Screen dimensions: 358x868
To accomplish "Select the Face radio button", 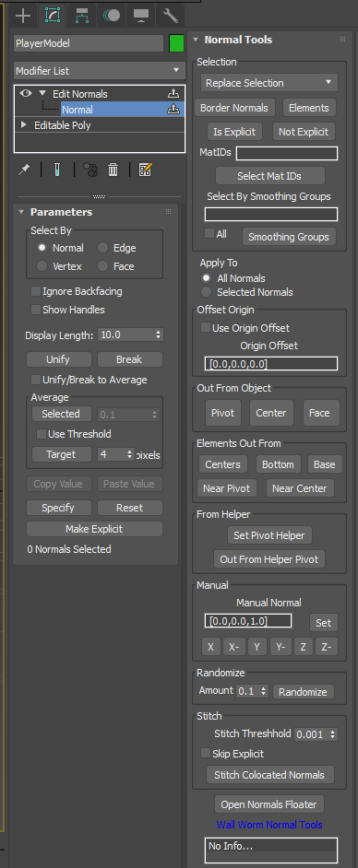I will tap(102, 266).
